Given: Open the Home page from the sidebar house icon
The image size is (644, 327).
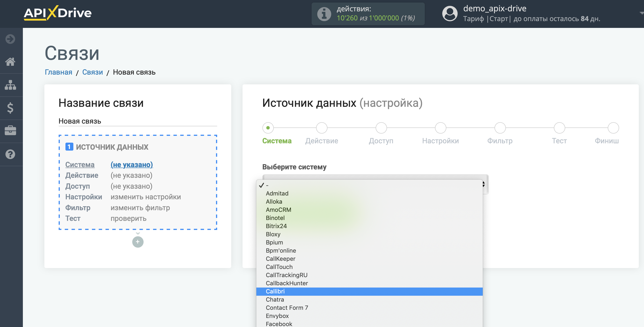Looking at the screenshot, I should (10, 62).
